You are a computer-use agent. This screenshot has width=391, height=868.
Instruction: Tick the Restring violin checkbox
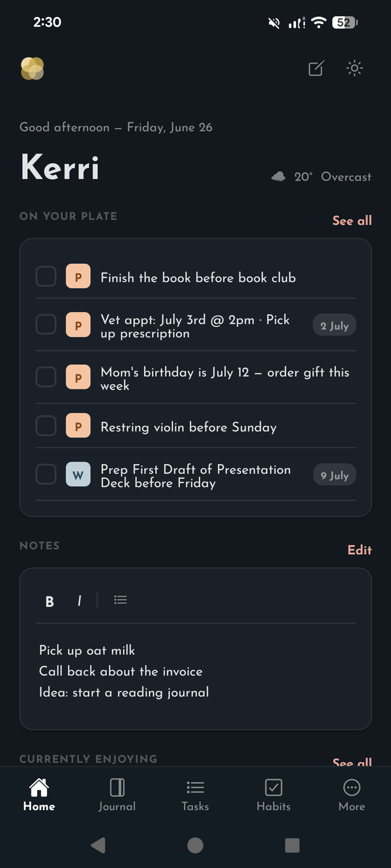click(46, 426)
